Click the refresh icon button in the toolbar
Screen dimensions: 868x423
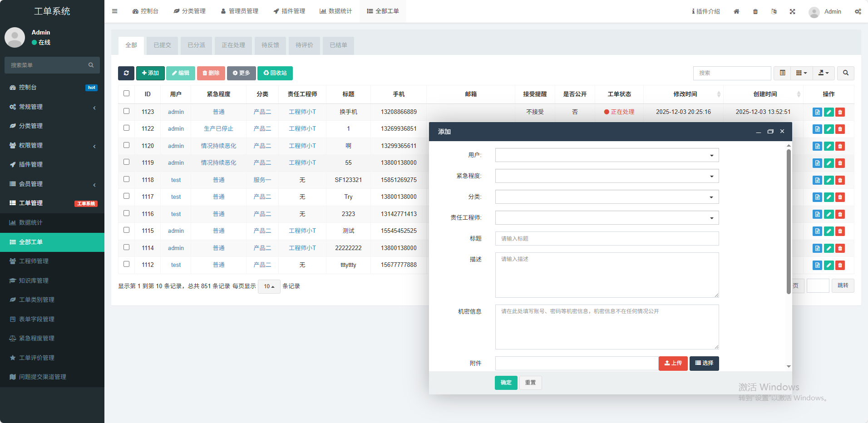[126, 73]
